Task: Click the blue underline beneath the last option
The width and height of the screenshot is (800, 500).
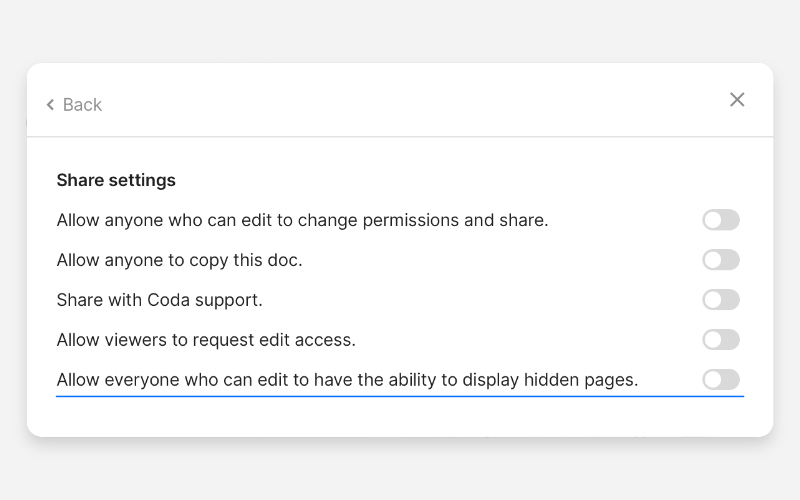Action: pyautogui.click(x=400, y=396)
